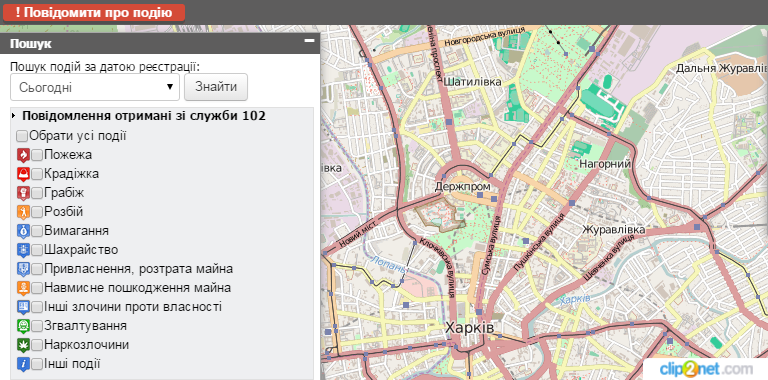768x380 pixels.
Task: Check the Згвалтування checkbox
Action: 37,327
